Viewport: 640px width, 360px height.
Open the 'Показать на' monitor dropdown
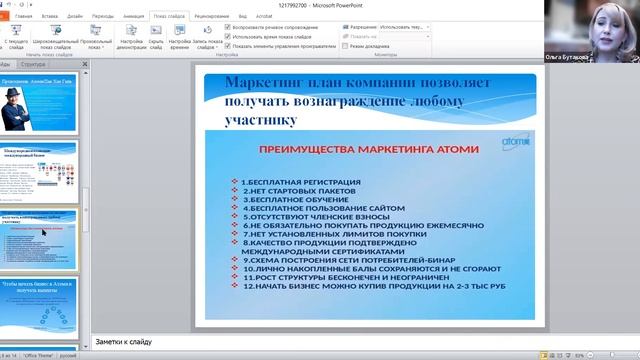pos(404,36)
